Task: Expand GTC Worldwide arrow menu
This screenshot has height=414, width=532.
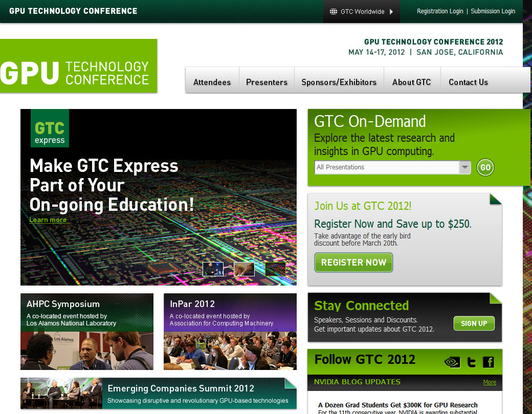Action: click(x=391, y=12)
